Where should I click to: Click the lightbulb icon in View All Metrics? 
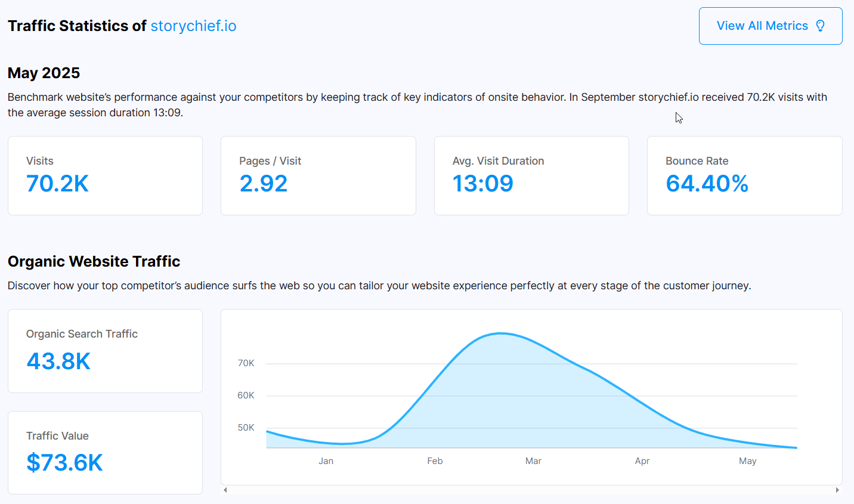pyautogui.click(x=821, y=26)
